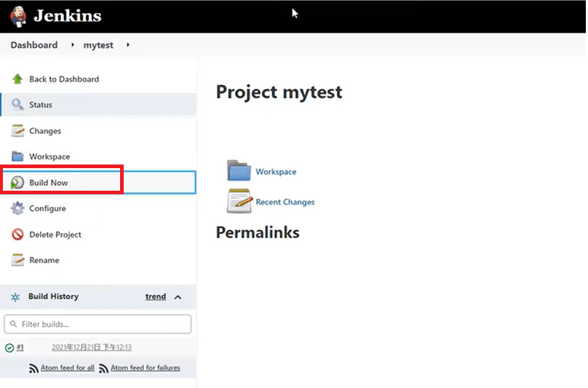This screenshot has height=388, width=588.
Task: Click the red Delete Project icon
Action: (17, 234)
